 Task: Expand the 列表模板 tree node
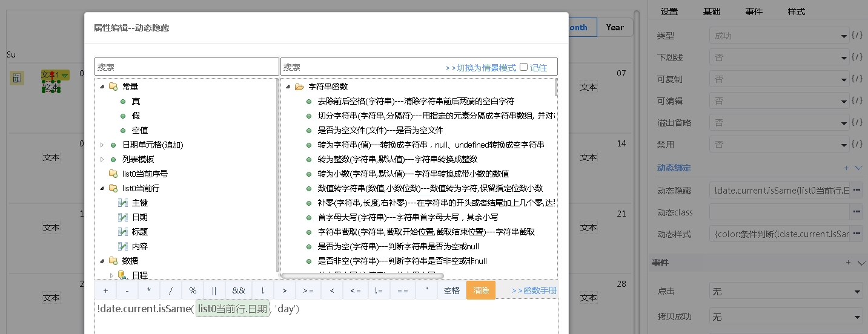(102, 159)
